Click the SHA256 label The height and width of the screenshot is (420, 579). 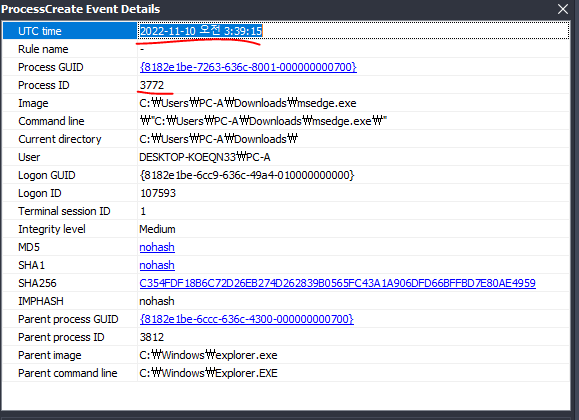37,283
